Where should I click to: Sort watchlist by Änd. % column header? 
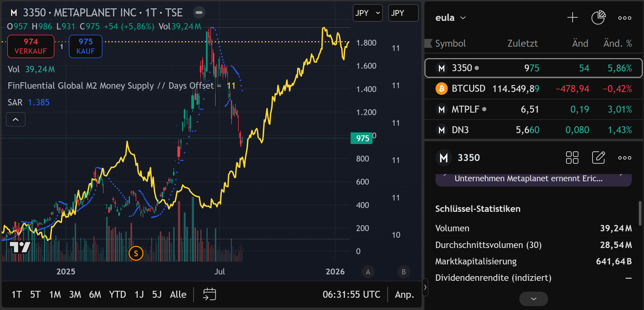click(x=618, y=43)
